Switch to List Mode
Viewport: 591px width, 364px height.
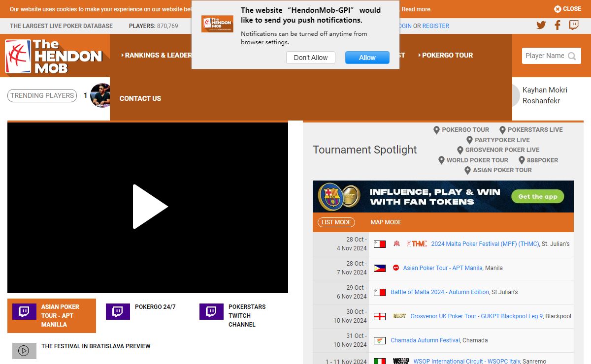(336, 222)
